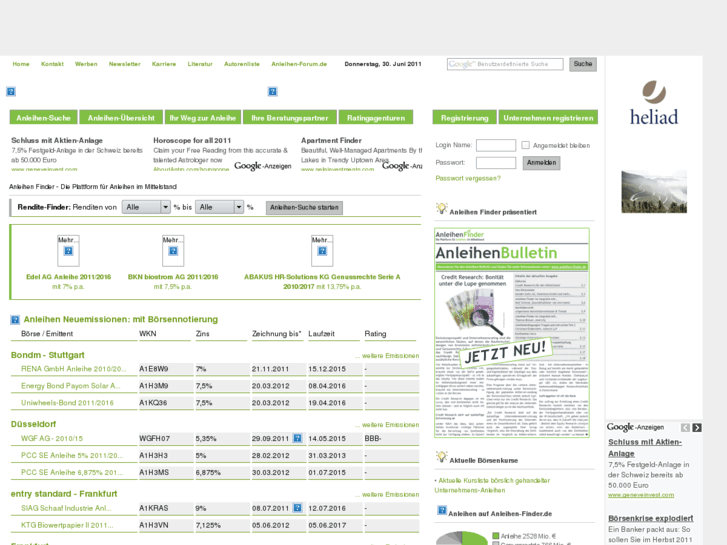Open Uniwheels-Bond 2011/2016 link
The image size is (727, 545).
(67, 403)
